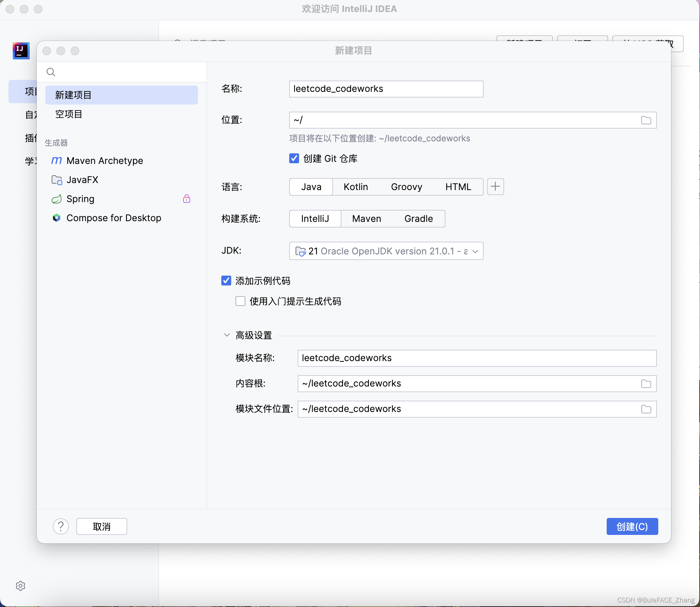Choose Gradle build system
The image size is (700, 607).
[x=419, y=219]
